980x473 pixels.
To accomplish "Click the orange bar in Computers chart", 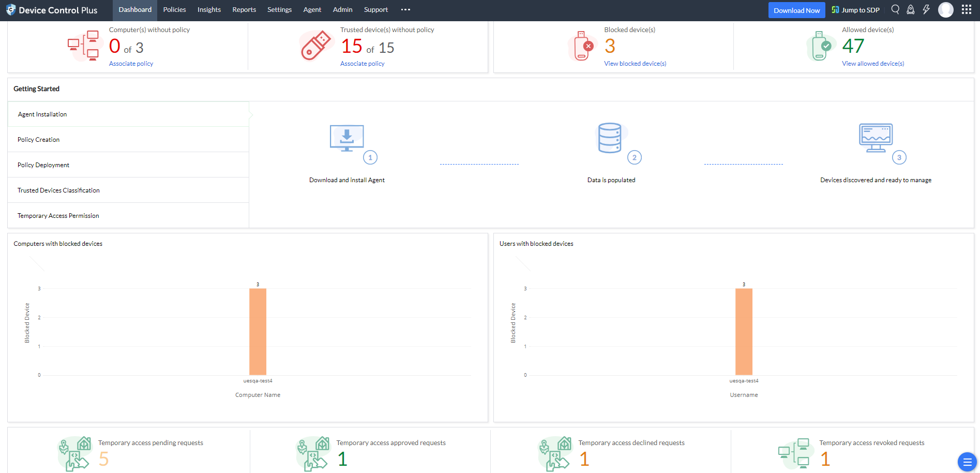I will point(258,332).
